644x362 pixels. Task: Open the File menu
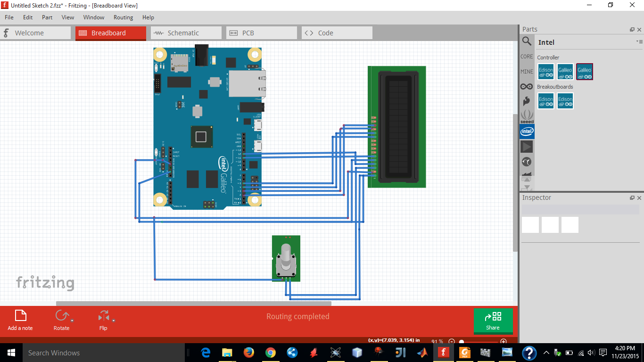(x=9, y=17)
